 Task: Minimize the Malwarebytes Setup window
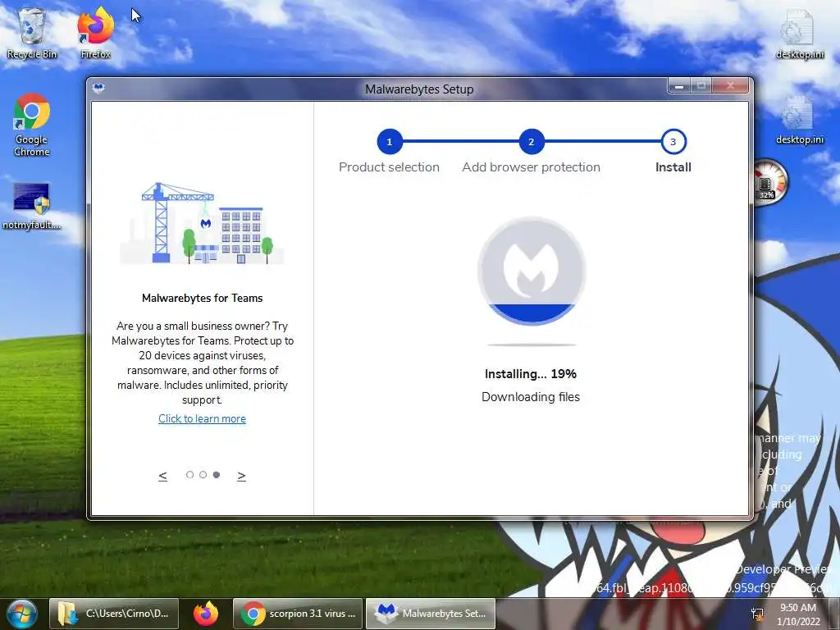(x=679, y=86)
